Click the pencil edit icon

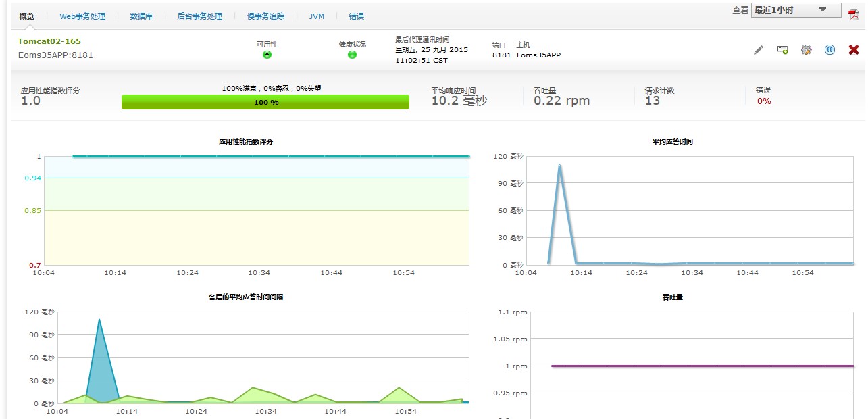pyautogui.click(x=759, y=50)
